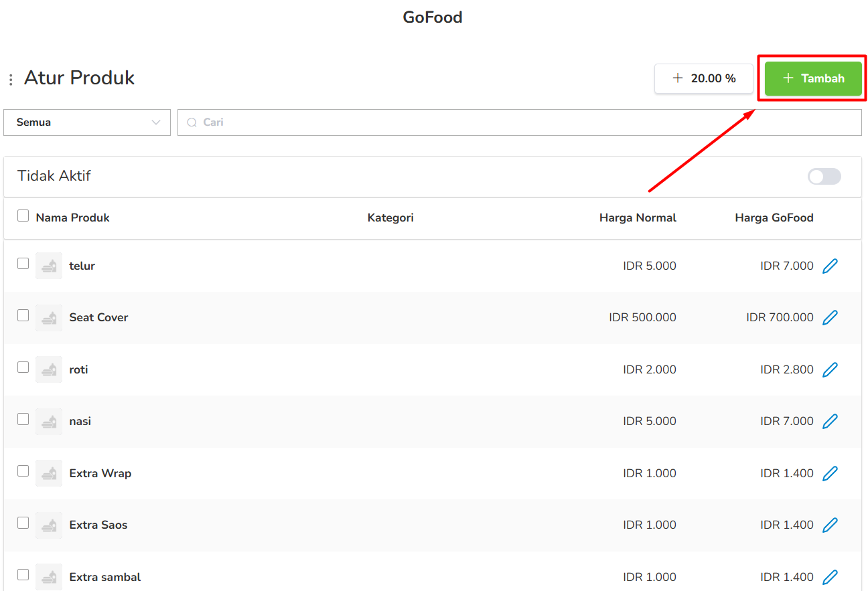Open the three-dot menu beside Atur Produk
The image size is (868, 591).
coord(11,80)
